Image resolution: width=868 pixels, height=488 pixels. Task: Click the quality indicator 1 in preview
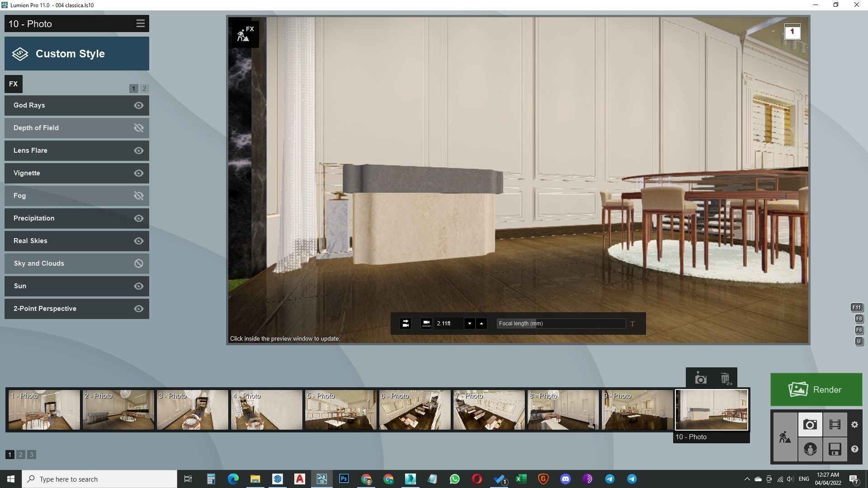coord(792,32)
